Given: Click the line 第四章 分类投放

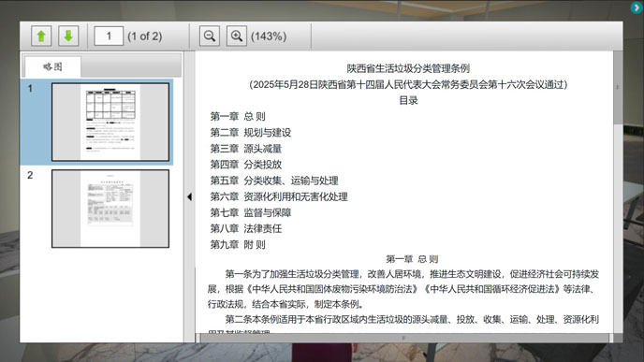Looking at the screenshot, I should click(x=245, y=165).
